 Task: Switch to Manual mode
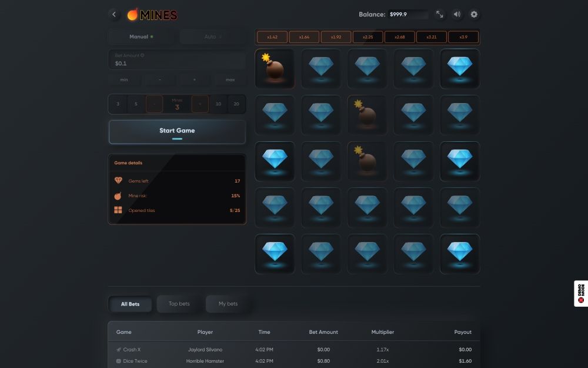(141, 37)
